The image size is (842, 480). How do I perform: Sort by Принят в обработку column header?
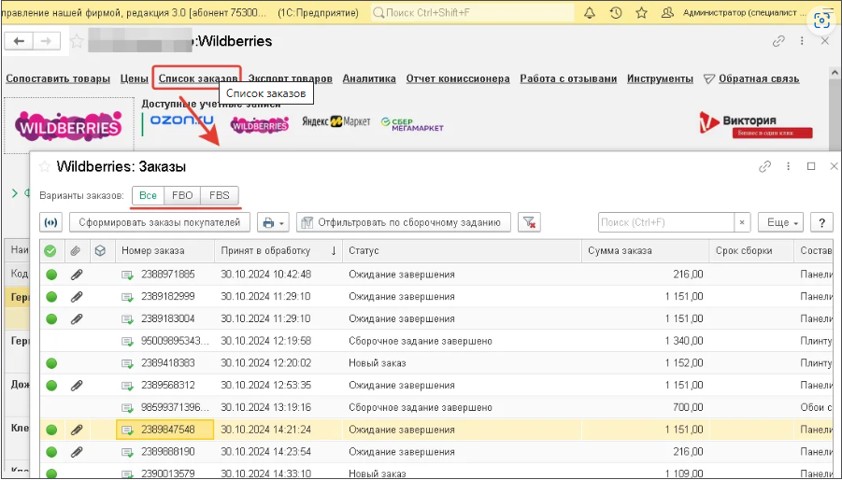pyautogui.click(x=270, y=250)
